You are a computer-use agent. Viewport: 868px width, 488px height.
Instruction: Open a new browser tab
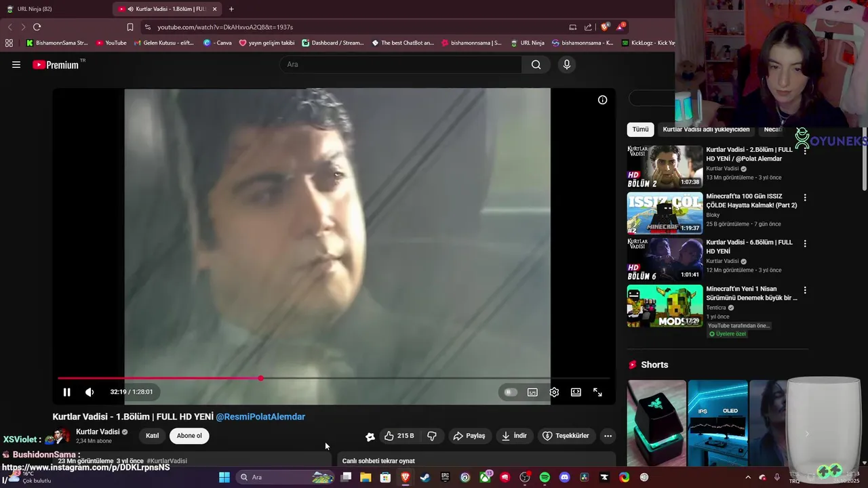coord(231,9)
